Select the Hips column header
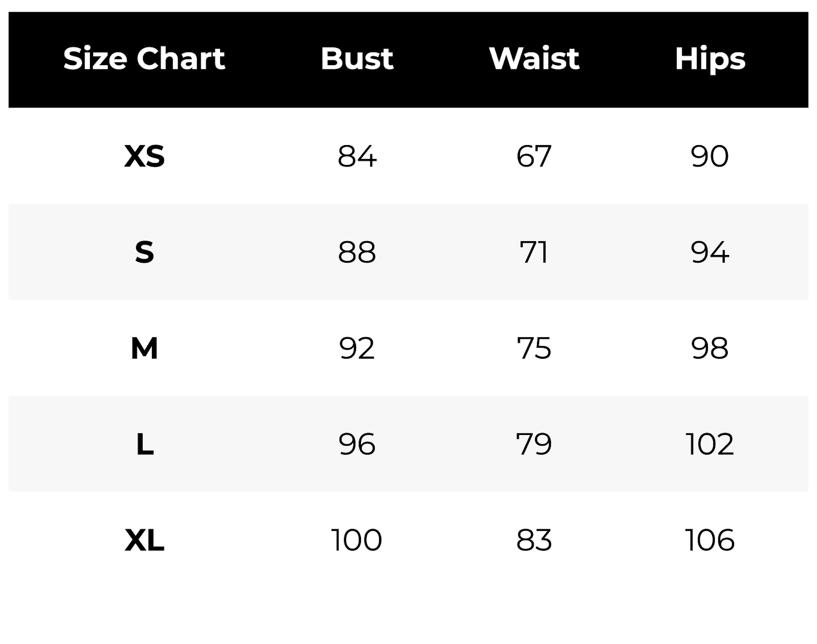This screenshot has height=644, width=817. click(x=710, y=59)
